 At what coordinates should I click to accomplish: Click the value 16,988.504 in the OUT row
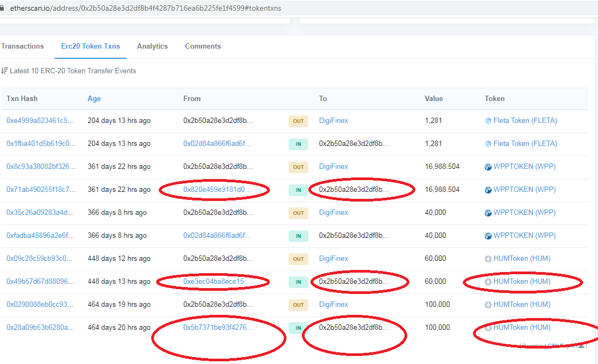tap(442, 166)
